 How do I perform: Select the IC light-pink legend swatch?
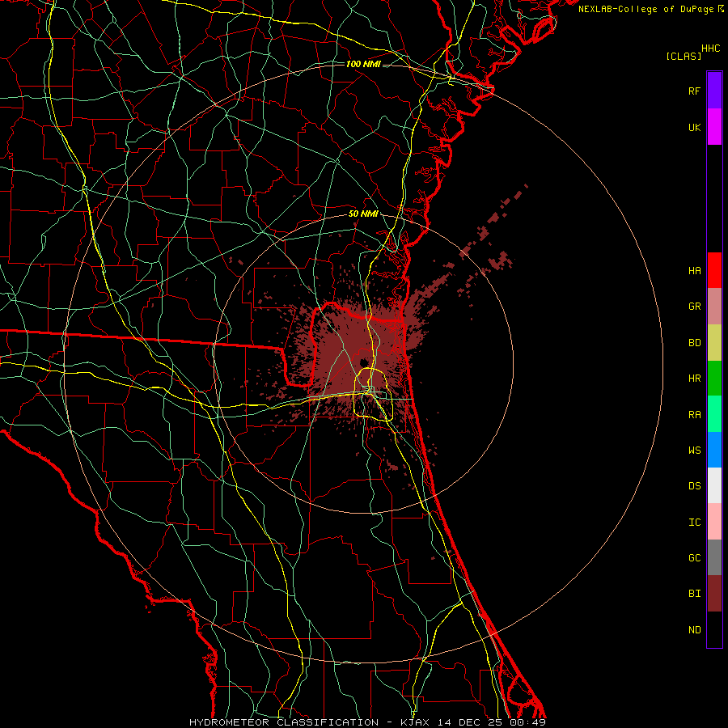pyautogui.click(x=714, y=522)
